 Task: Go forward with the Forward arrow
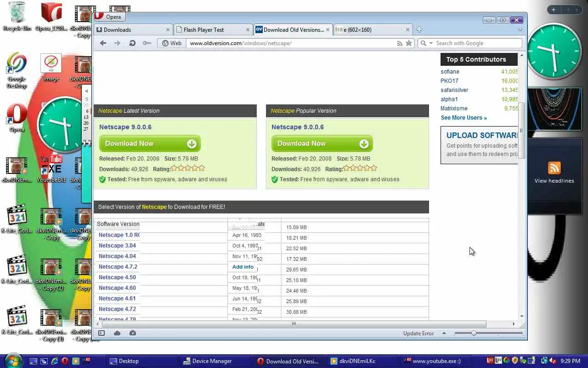pos(118,43)
